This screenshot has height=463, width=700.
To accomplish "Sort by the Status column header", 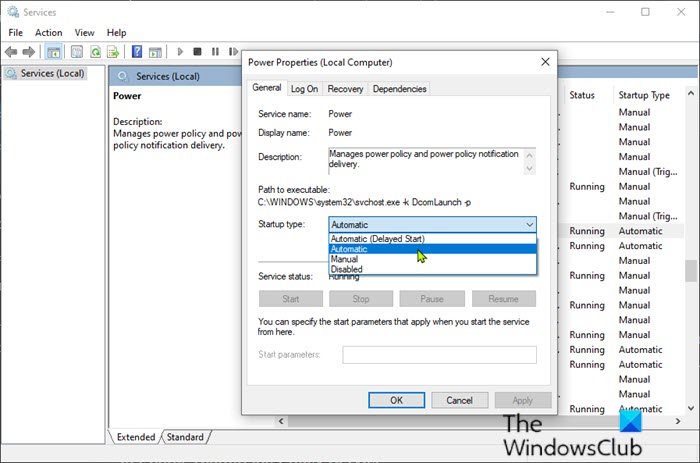I will tap(582, 95).
